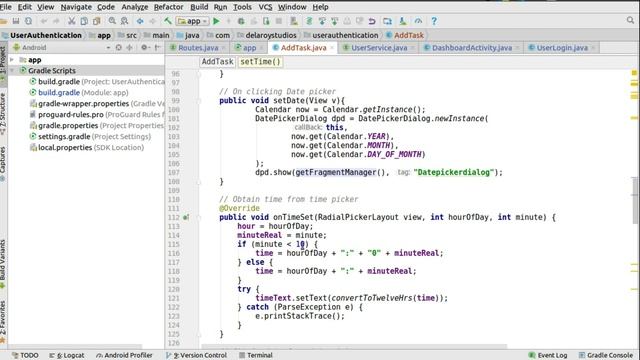Click the Debug app bug icon
Image resolution: width=640 pixels, height=360 pixels.
pos(241,21)
